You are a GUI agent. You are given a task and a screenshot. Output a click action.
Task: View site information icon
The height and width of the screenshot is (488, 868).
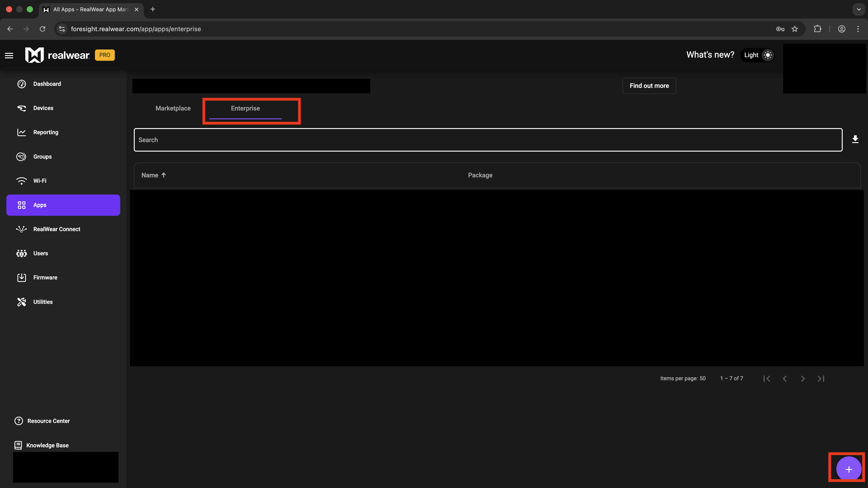(x=62, y=29)
